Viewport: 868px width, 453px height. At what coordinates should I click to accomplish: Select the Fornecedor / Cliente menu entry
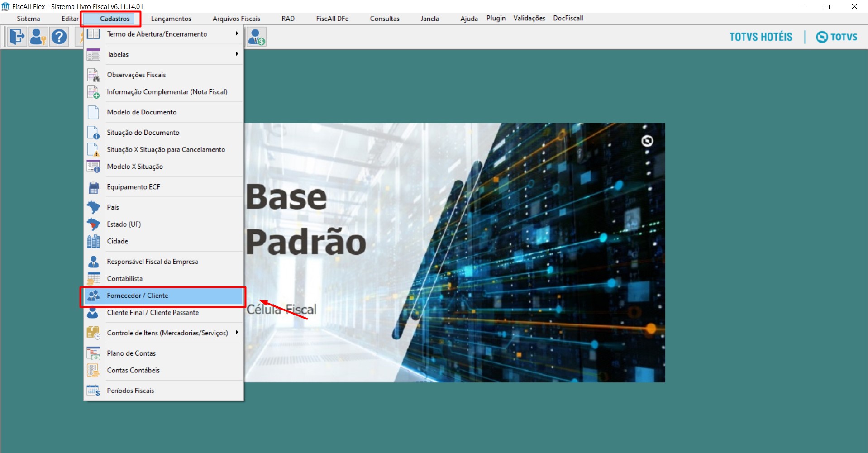pyautogui.click(x=163, y=296)
